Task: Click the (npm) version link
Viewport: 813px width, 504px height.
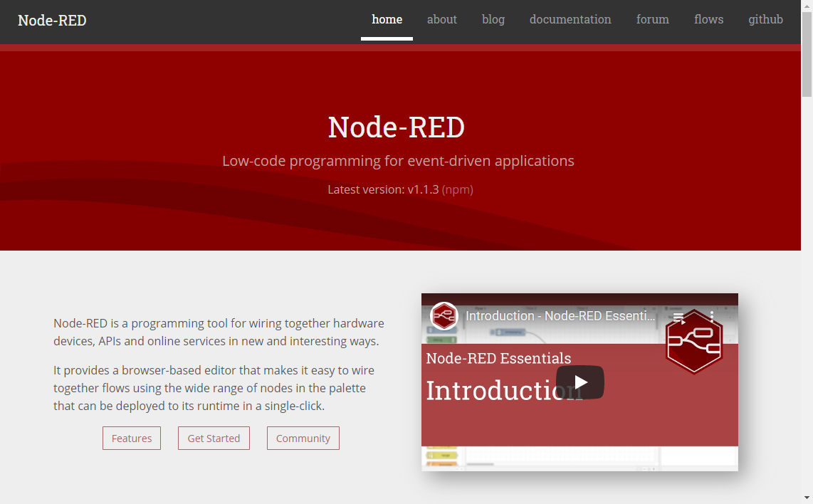Action: point(457,190)
